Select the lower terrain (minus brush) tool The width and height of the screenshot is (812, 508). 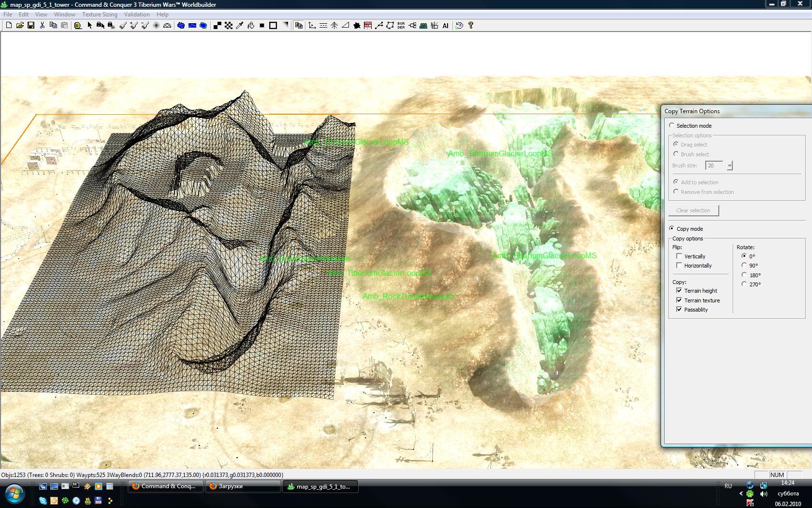145,25
